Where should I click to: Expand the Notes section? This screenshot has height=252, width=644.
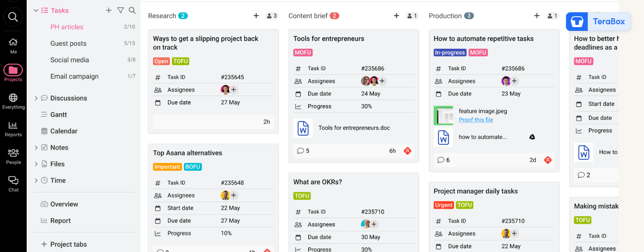(x=36, y=148)
